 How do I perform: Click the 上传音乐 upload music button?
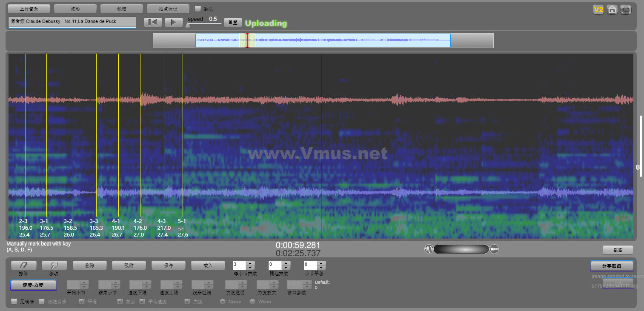click(29, 9)
